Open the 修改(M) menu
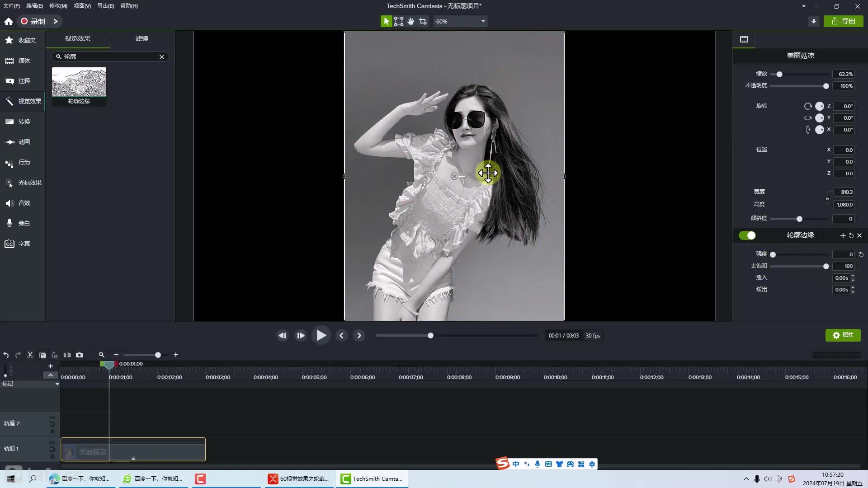 click(58, 6)
